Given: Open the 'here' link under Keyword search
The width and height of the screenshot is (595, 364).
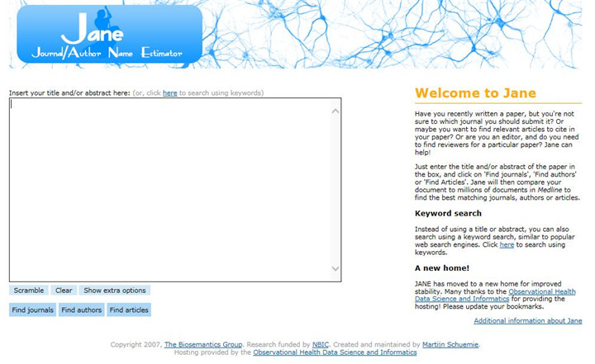Looking at the screenshot, I should [x=507, y=245].
